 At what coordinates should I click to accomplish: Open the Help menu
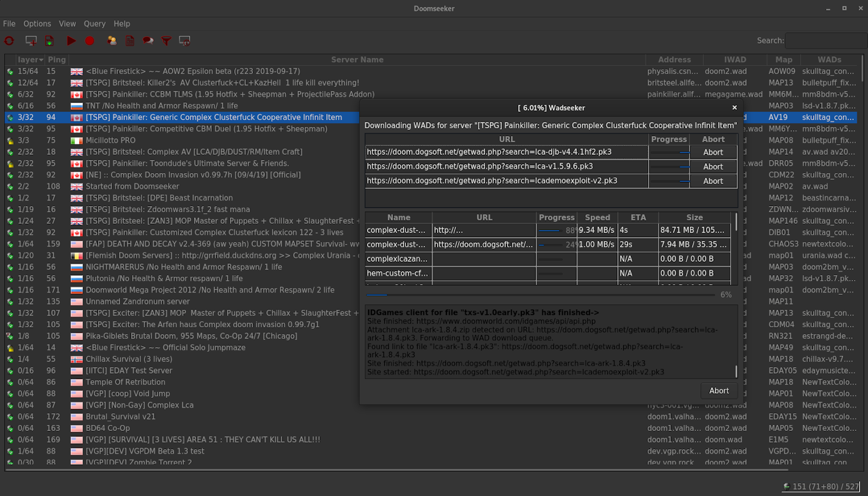tap(122, 24)
